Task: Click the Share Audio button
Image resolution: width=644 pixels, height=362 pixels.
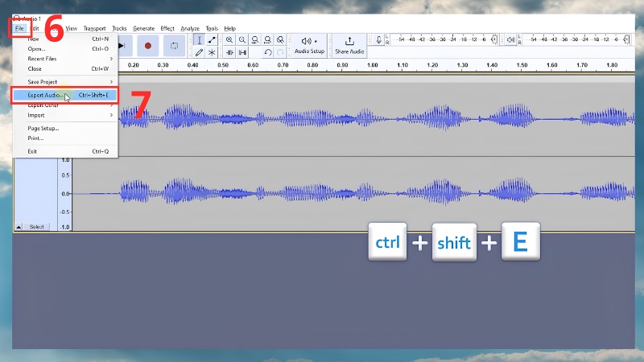Action: (349, 45)
